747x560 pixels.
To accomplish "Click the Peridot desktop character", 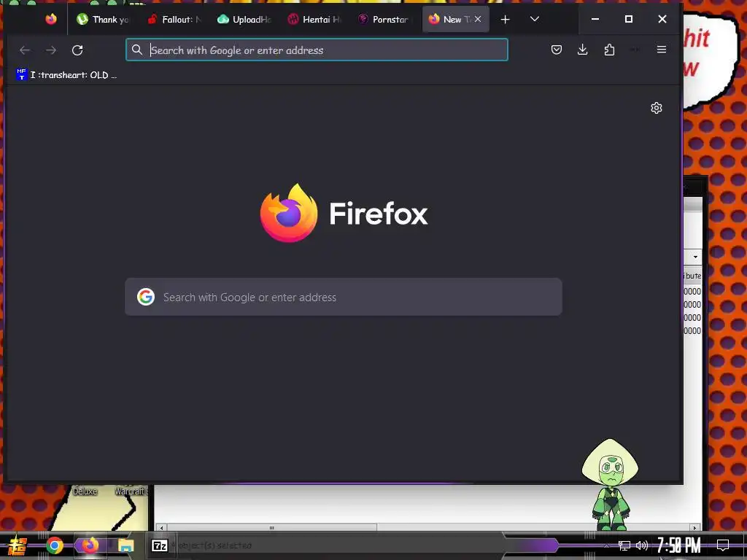I will [x=611, y=485].
